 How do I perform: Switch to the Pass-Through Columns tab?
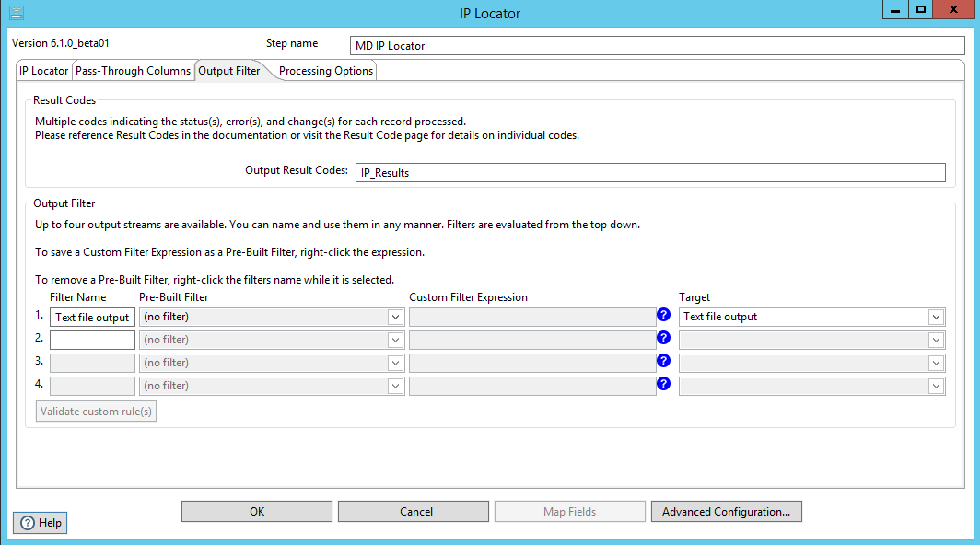133,71
